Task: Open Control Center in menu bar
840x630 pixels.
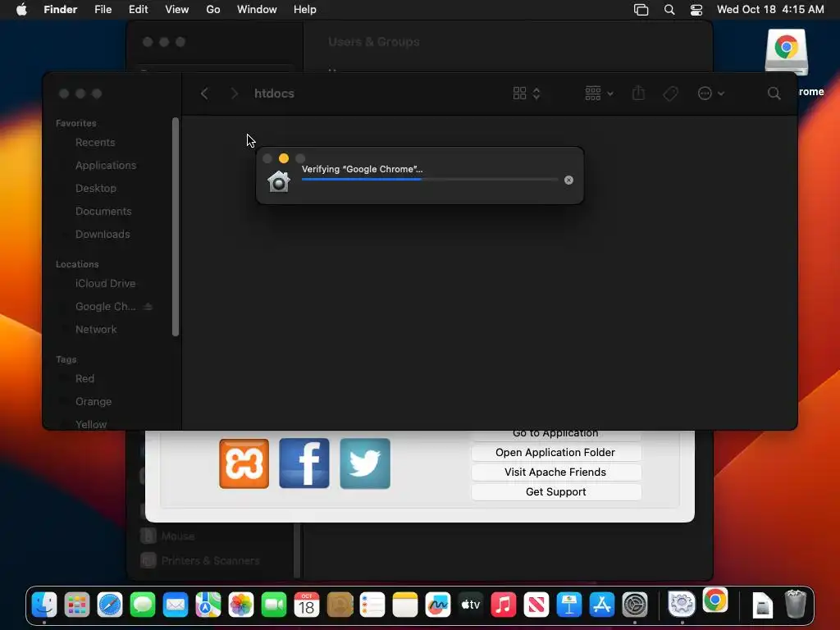Action: pos(696,10)
